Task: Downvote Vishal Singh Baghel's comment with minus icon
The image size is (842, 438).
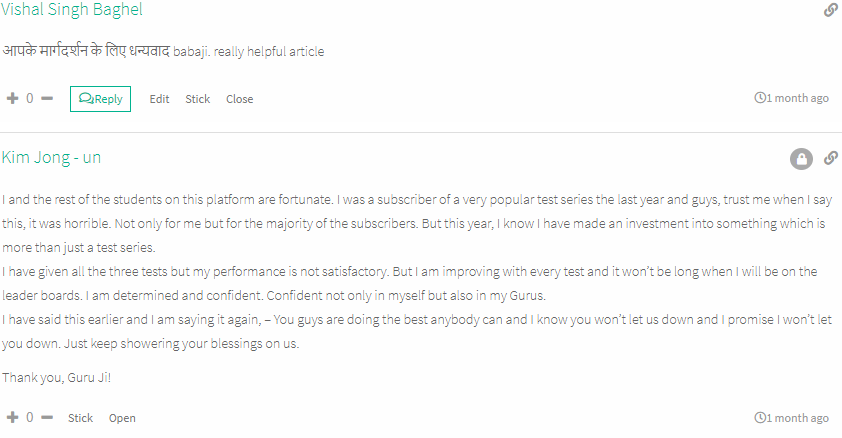Action: [x=47, y=98]
